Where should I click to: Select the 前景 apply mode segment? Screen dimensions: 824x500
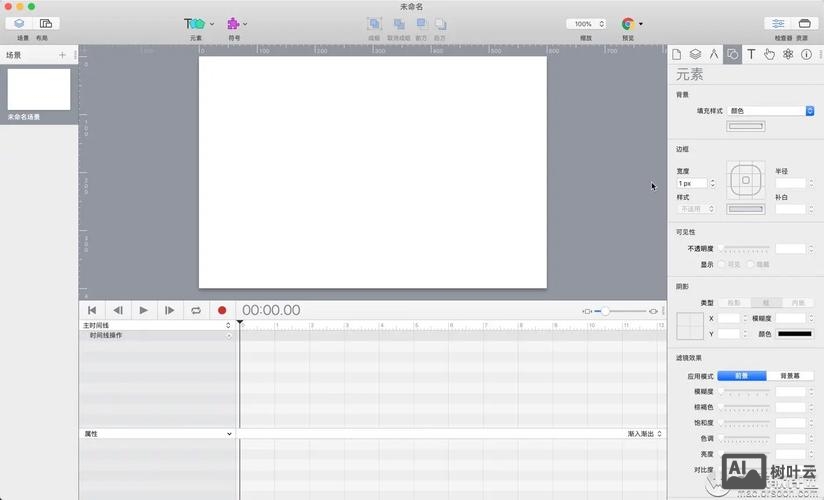(742, 376)
